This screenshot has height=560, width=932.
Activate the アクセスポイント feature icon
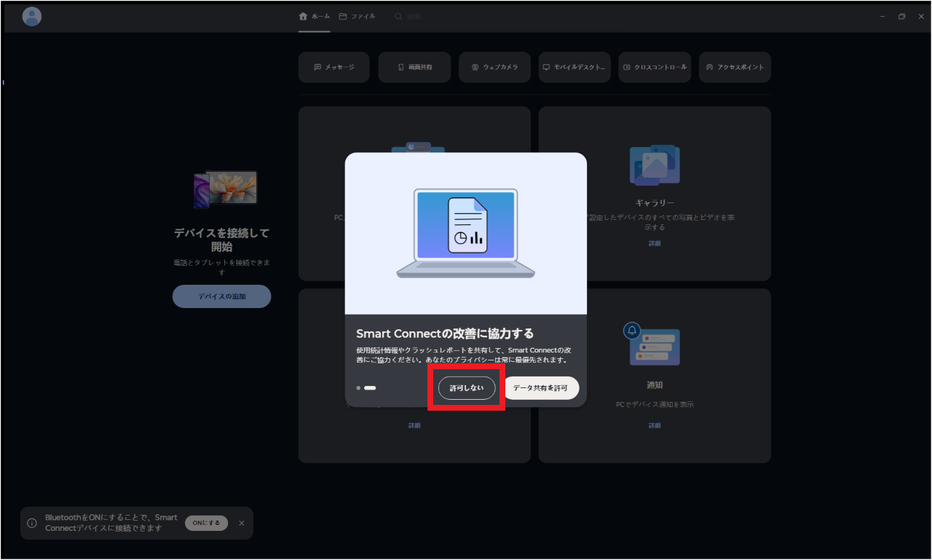pos(735,66)
